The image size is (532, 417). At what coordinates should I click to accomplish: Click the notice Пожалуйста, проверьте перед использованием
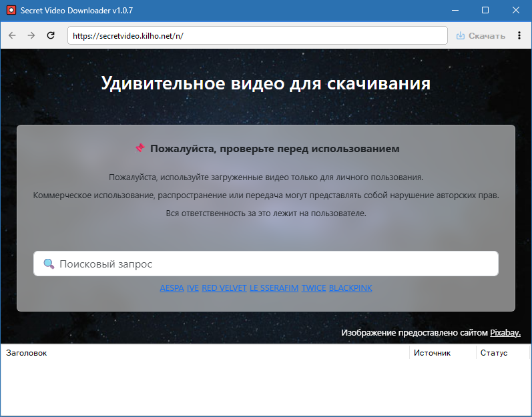[275, 149]
